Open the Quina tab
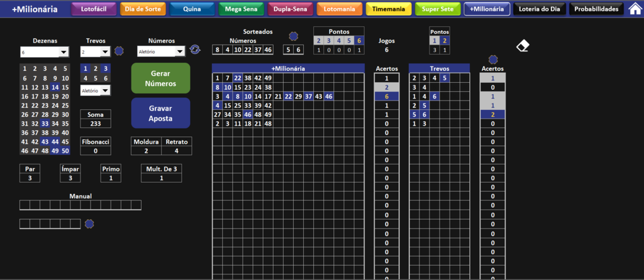 pyautogui.click(x=192, y=9)
